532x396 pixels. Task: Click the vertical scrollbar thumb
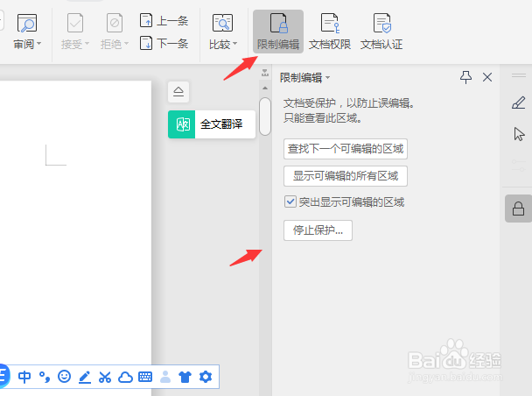pyautogui.click(x=265, y=117)
